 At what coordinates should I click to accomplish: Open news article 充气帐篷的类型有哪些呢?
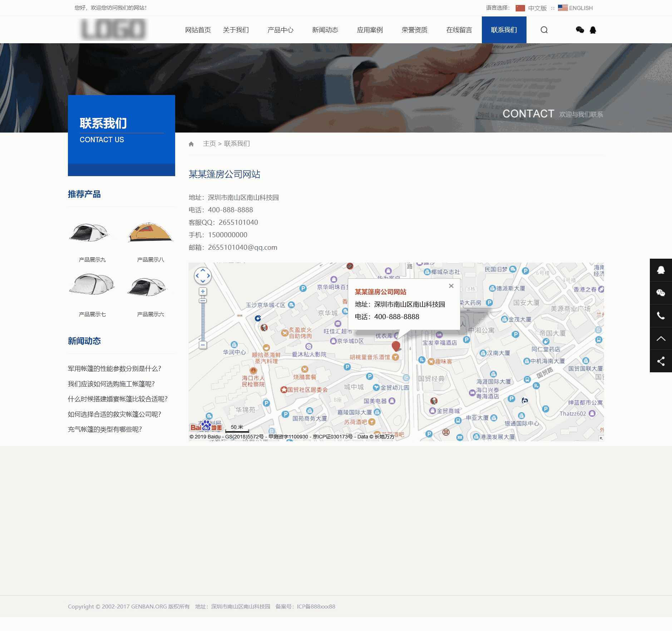click(x=105, y=429)
